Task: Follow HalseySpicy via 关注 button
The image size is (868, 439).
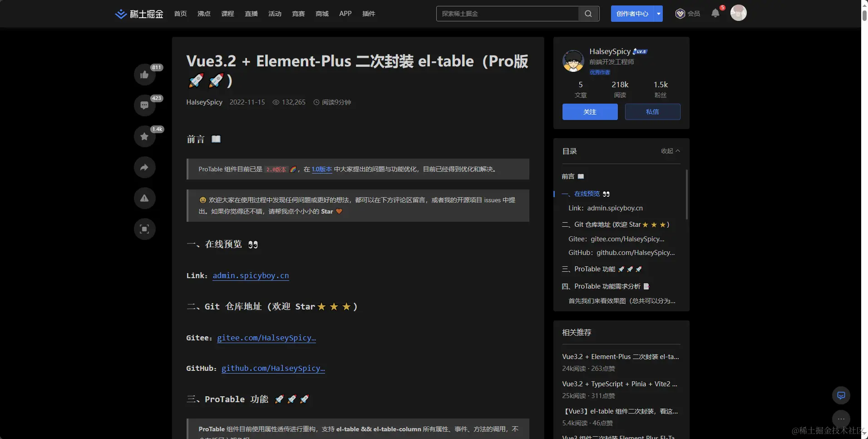Action: [590, 112]
